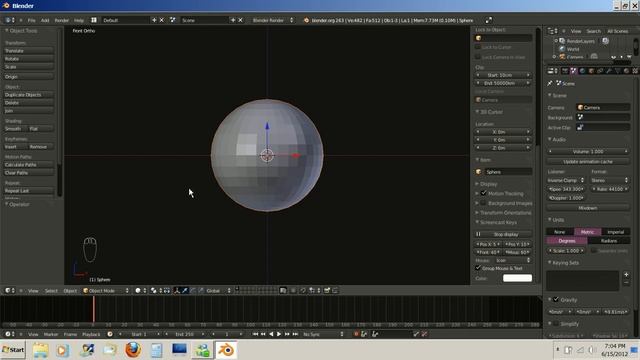This screenshot has width=640, height=360.
Task: Click the jump to start frame button
Action: click(255, 334)
